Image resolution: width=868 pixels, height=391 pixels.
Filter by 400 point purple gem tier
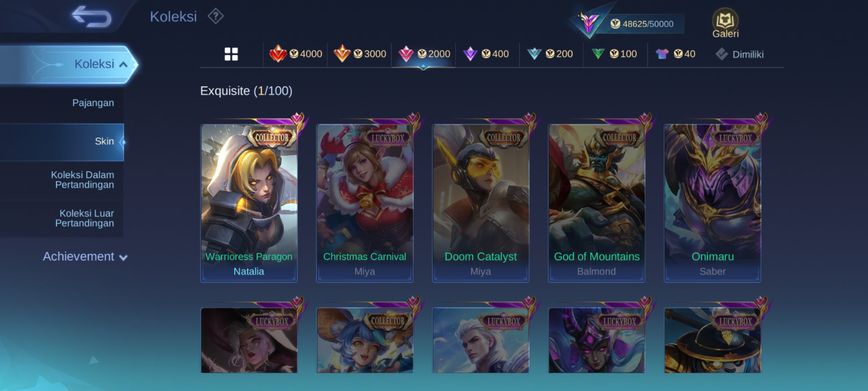point(486,54)
